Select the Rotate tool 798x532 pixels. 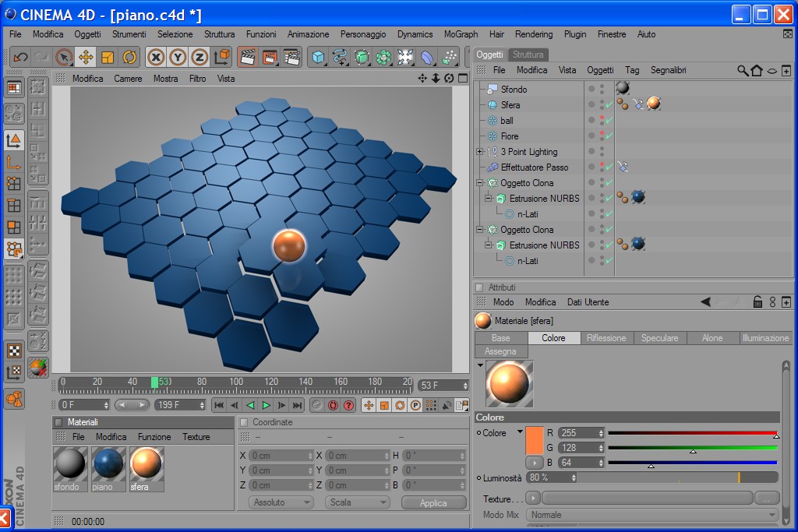(129, 57)
